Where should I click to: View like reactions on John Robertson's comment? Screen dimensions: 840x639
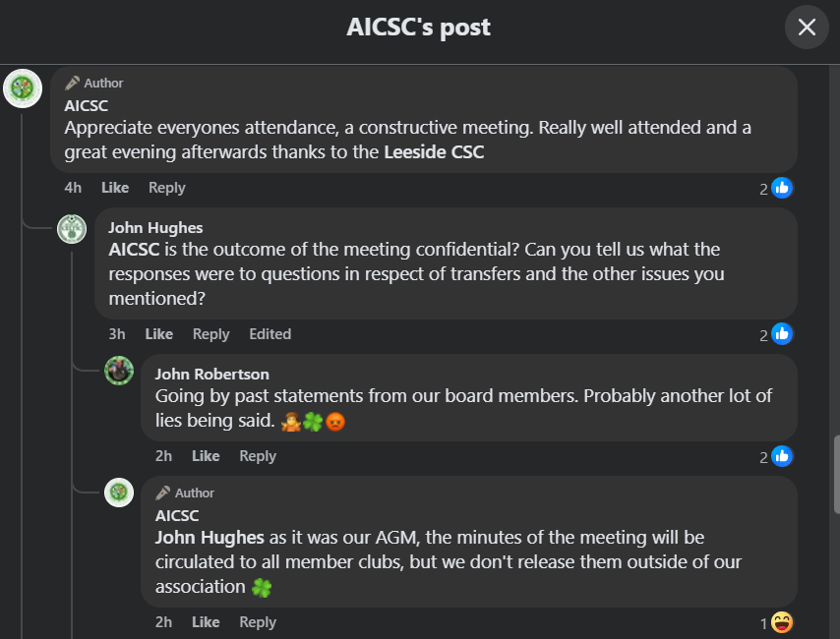pyautogui.click(x=776, y=457)
